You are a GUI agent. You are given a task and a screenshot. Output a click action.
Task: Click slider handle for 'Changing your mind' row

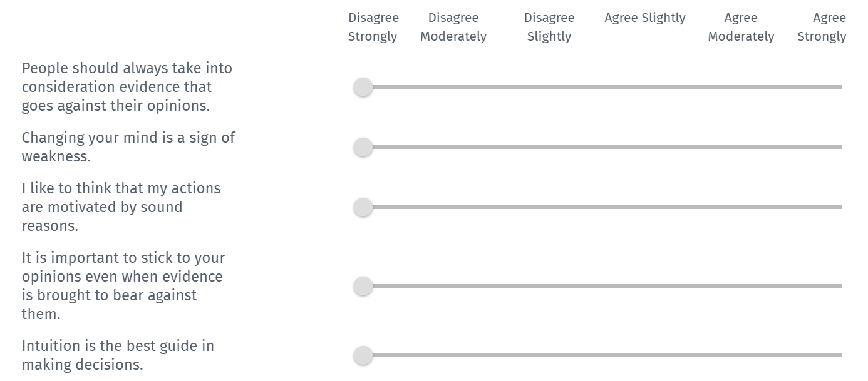coord(363,148)
